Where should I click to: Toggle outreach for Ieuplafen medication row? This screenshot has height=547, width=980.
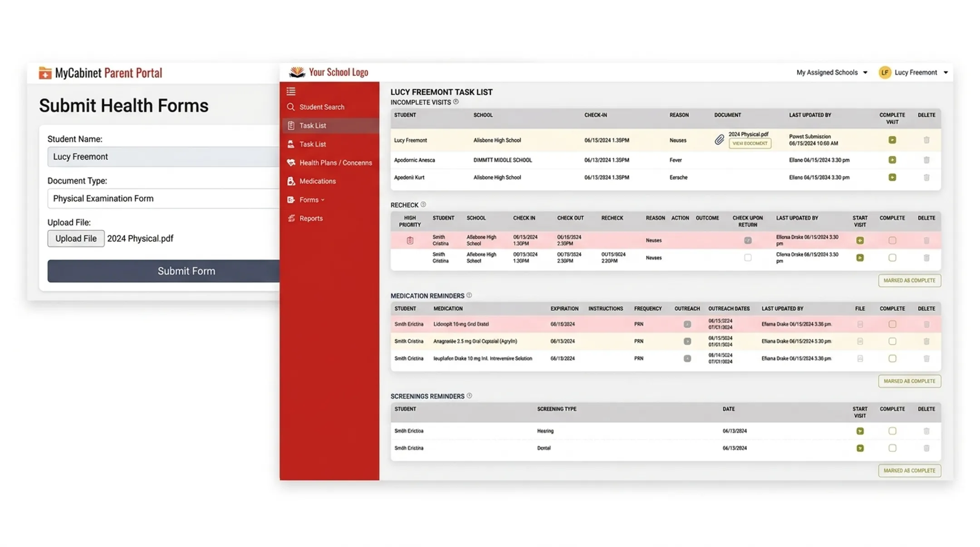tap(687, 359)
